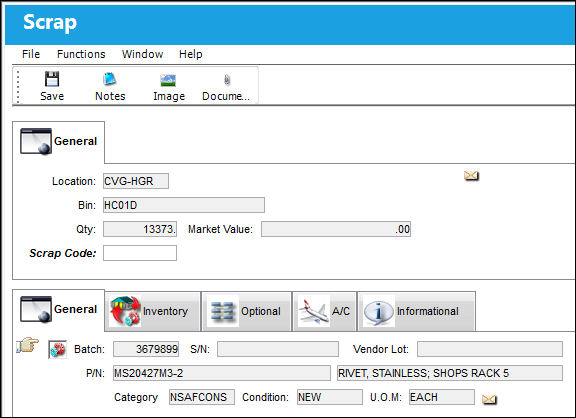
Task: Click the RIVET, STAINLESS description field
Action: (x=450, y=373)
